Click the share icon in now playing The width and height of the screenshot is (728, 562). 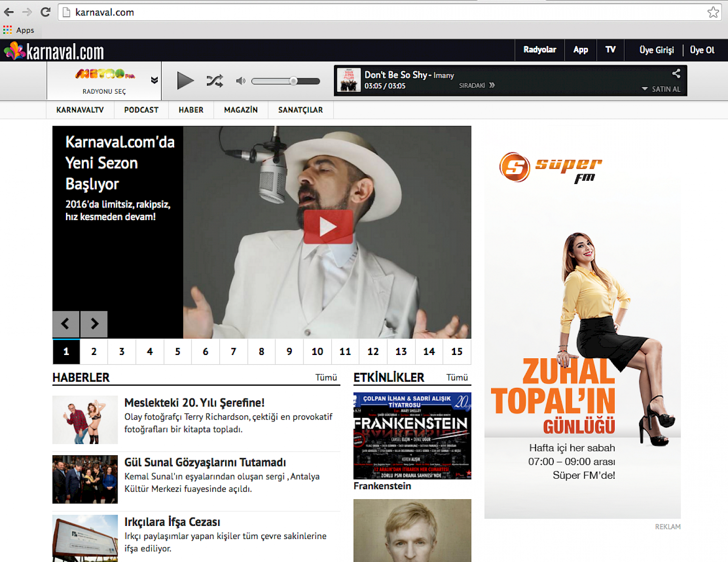pyautogui.click(x=676, y=74)
